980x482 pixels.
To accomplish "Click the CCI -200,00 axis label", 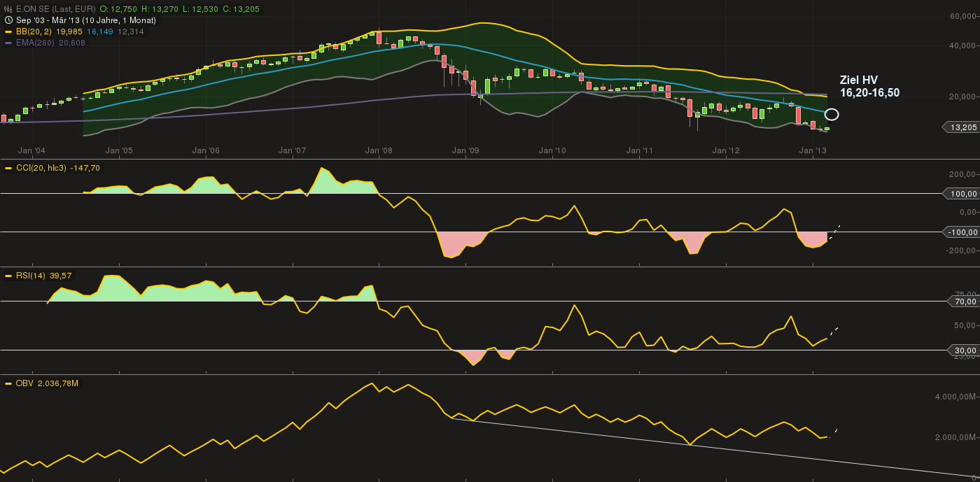I will pos(962,250).
